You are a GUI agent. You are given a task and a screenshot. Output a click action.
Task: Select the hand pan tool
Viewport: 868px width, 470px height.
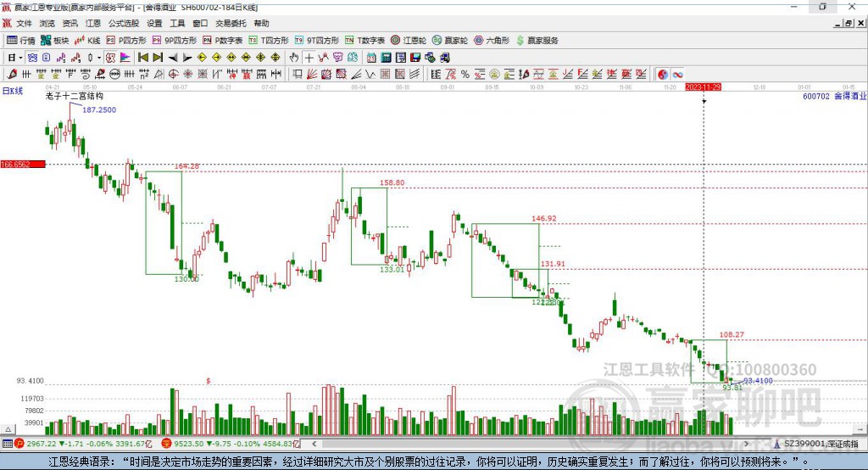pyautogui.click(x=294, y=58)
